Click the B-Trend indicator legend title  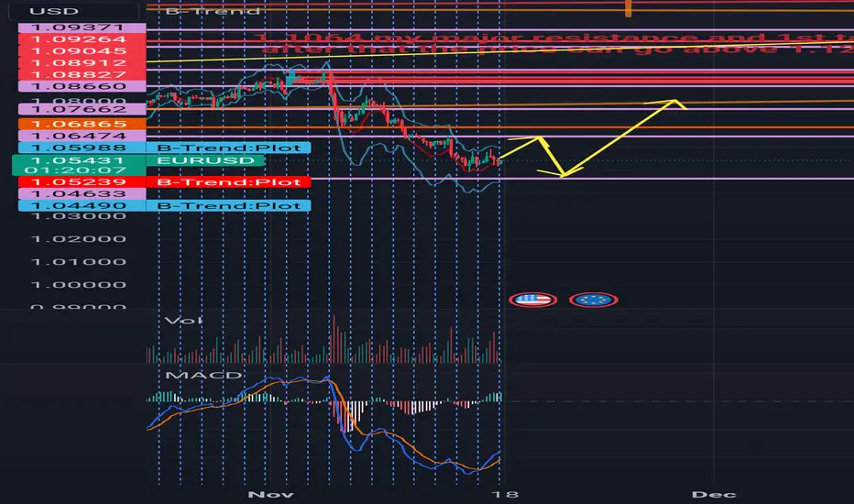[213, 11]
